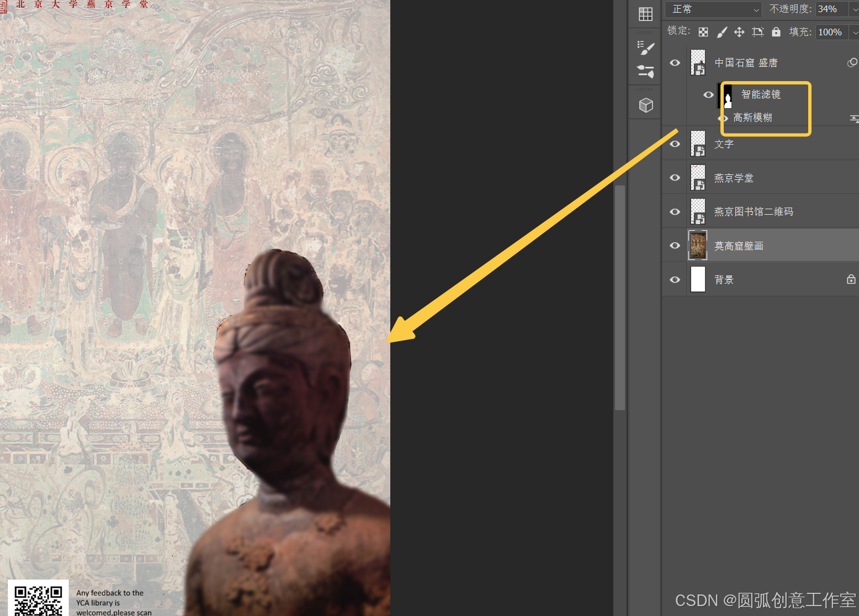Open the 不透明度 slider dropdown arrow
This screenshot has width=859, height=616.
pos(855,9)
